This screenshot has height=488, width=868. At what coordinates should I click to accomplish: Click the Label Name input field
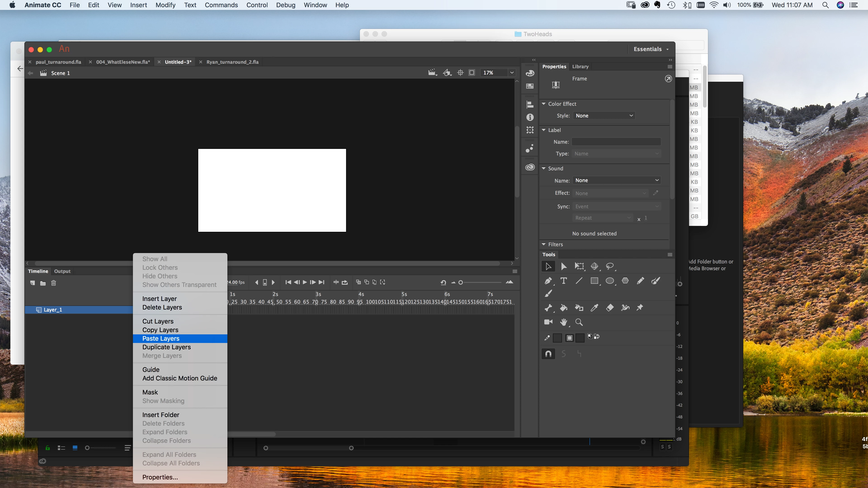point(616,142)
